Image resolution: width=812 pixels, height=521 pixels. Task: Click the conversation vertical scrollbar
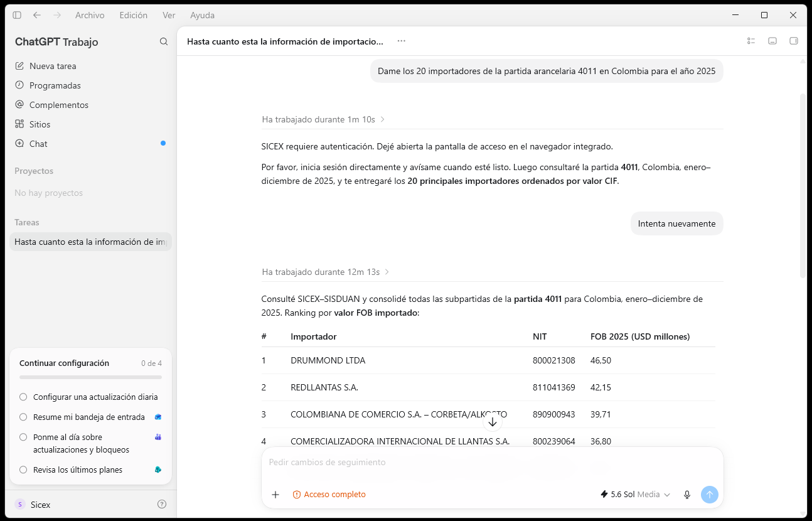point(803,186)
